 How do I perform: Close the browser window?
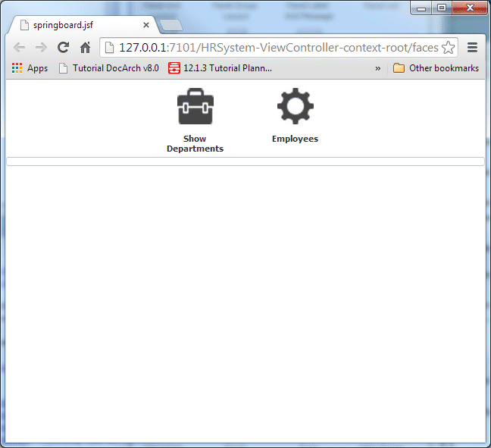tap(470, 8)
